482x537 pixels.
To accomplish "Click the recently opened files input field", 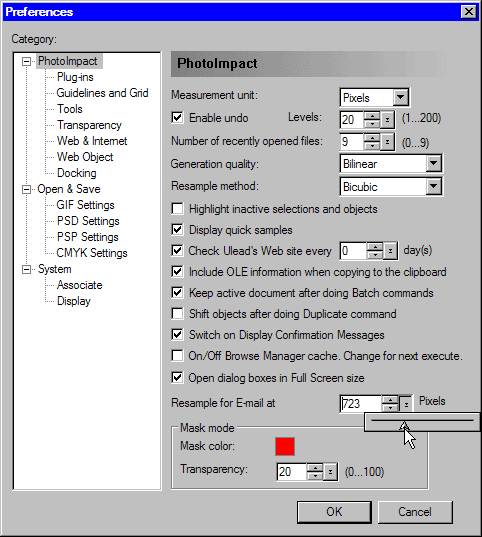I will click(352, 142).
